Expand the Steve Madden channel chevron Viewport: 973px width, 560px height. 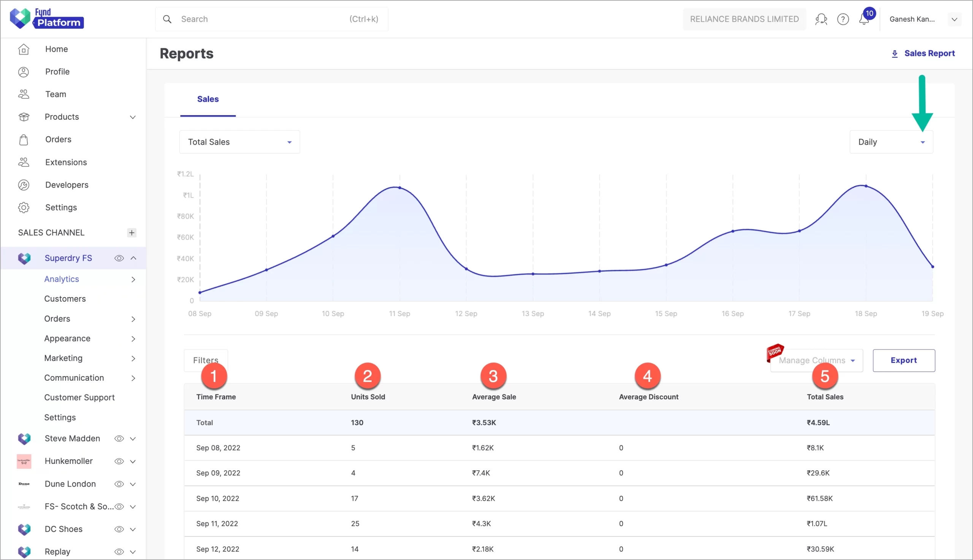[133, 438]
